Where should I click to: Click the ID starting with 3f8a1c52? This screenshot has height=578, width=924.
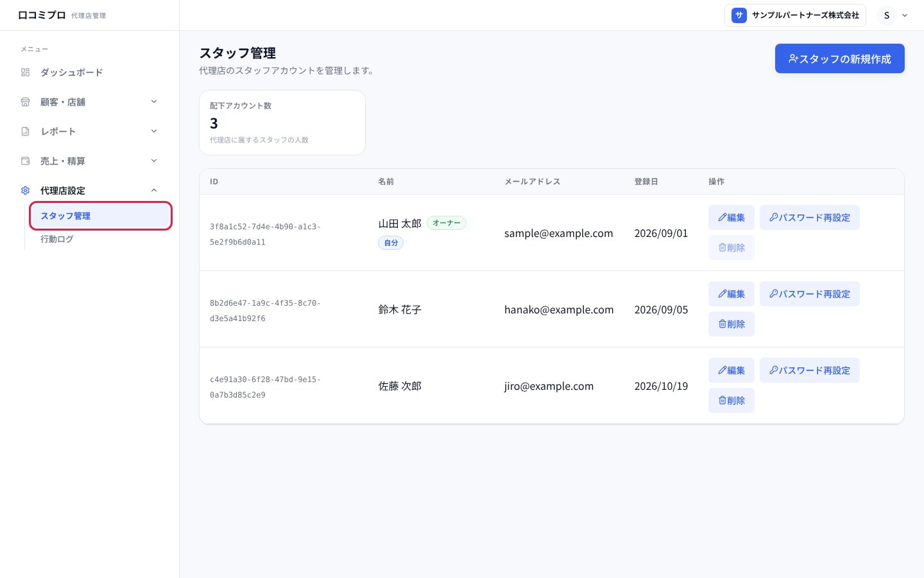[x=265, y=234]
